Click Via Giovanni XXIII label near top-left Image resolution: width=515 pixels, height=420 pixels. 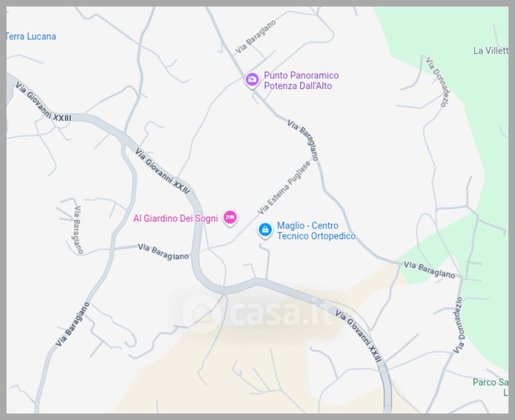pyautogui.click(x=43, y=102)
